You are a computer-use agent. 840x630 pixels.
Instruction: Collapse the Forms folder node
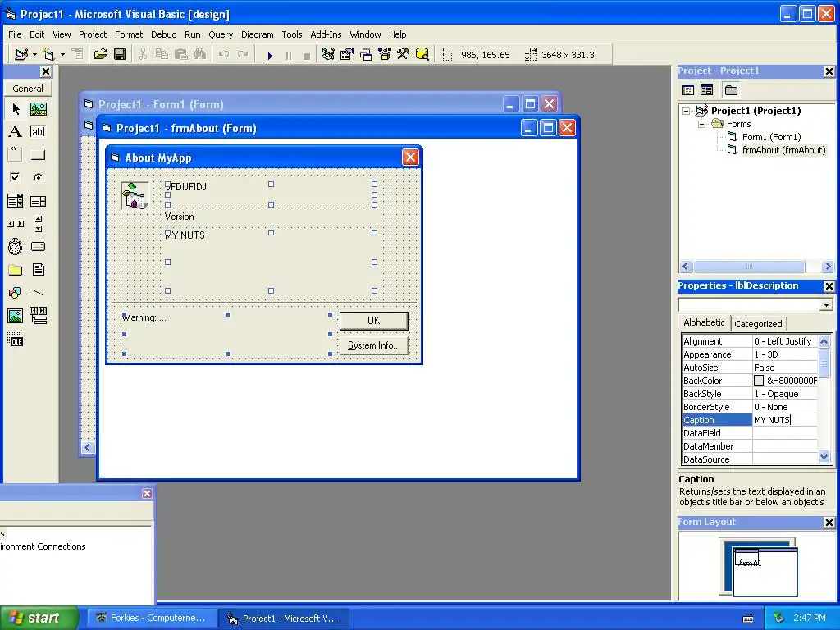pyautogui.click(x=701, y=125)
